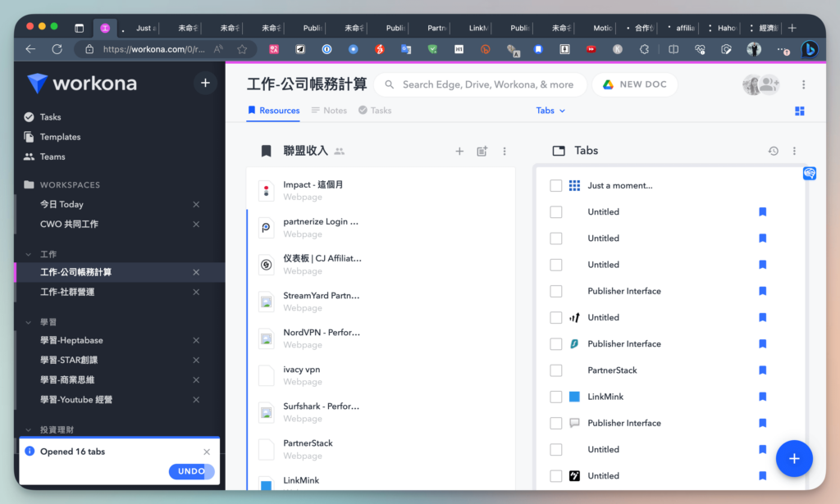Close the 學習-商業思維 workspace

(x=196, y=380)
